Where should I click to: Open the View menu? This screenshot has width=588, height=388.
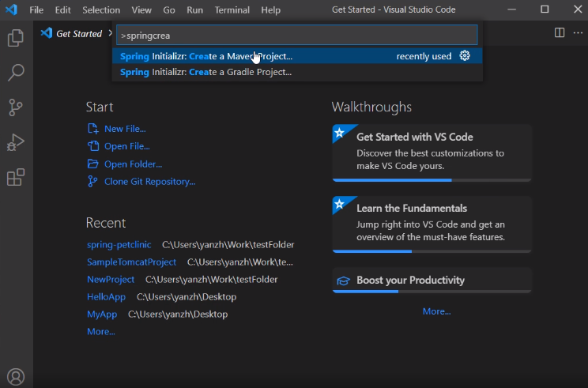[141, 9]
